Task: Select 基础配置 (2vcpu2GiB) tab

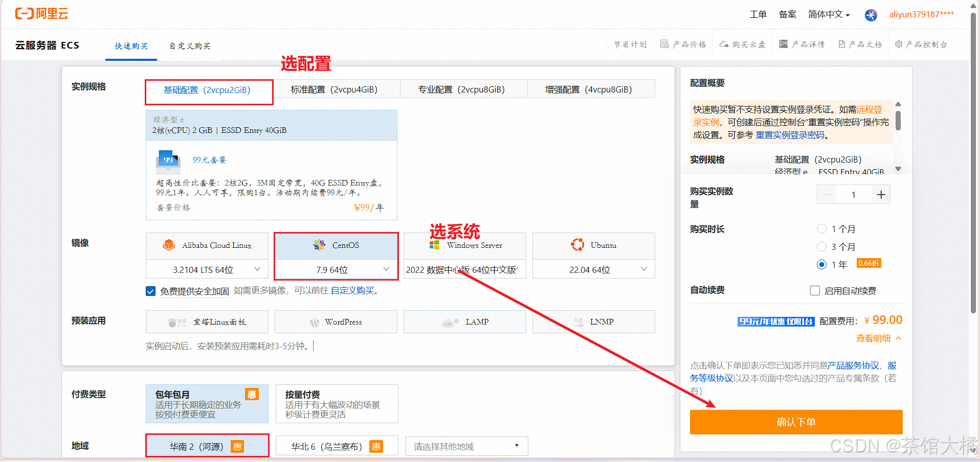Action: [x=209, y=90]
